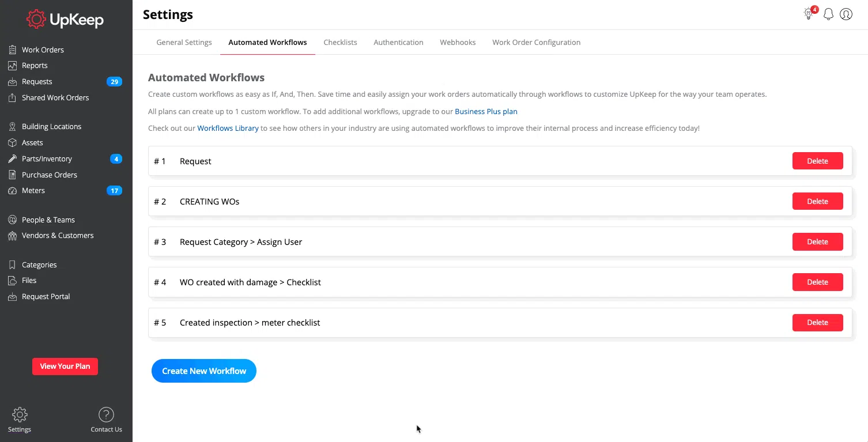Image resolution: width=868 pixels, height=442 pixels.
Task: Click the Contact Us help icon
Action: pos(106,415)
